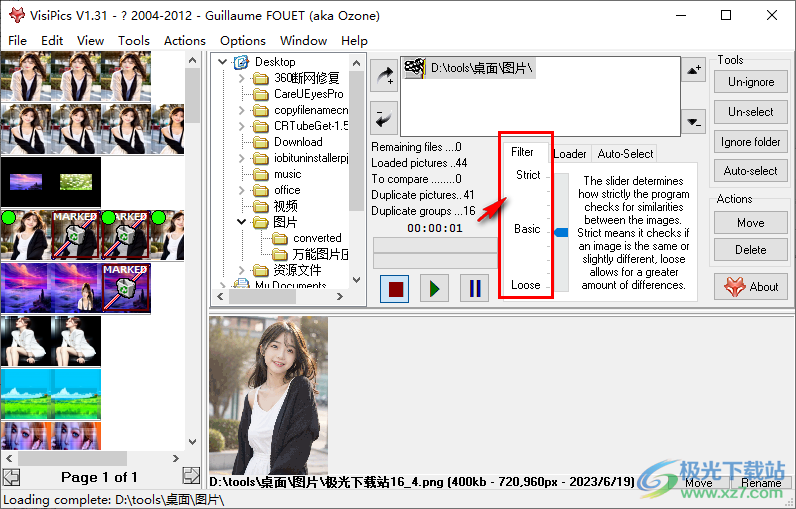This screenshot has width=796, height=509.
Task: Open the Window menu
Action: tap(304, 41)
